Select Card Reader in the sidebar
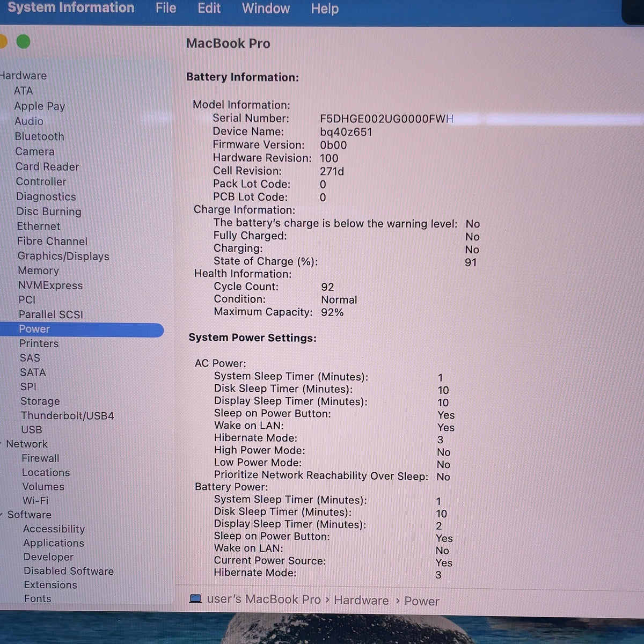 (x=47, y=166)
